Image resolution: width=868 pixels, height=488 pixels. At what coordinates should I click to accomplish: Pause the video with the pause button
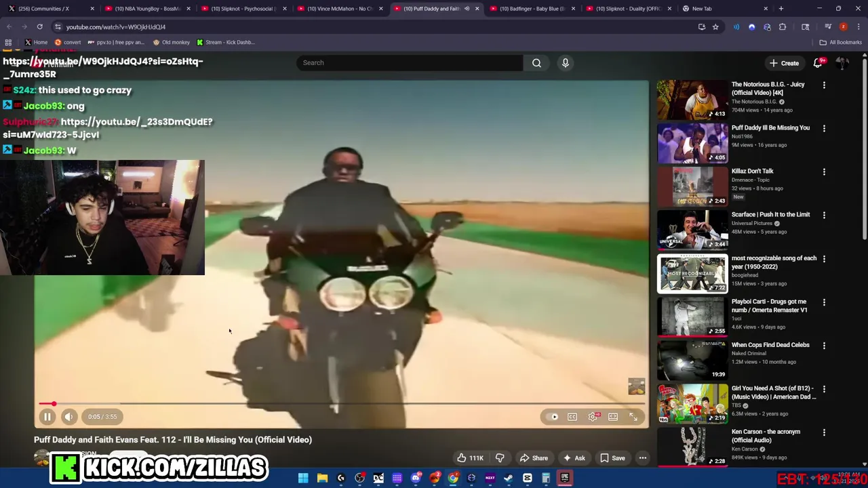tap(47, 417)
